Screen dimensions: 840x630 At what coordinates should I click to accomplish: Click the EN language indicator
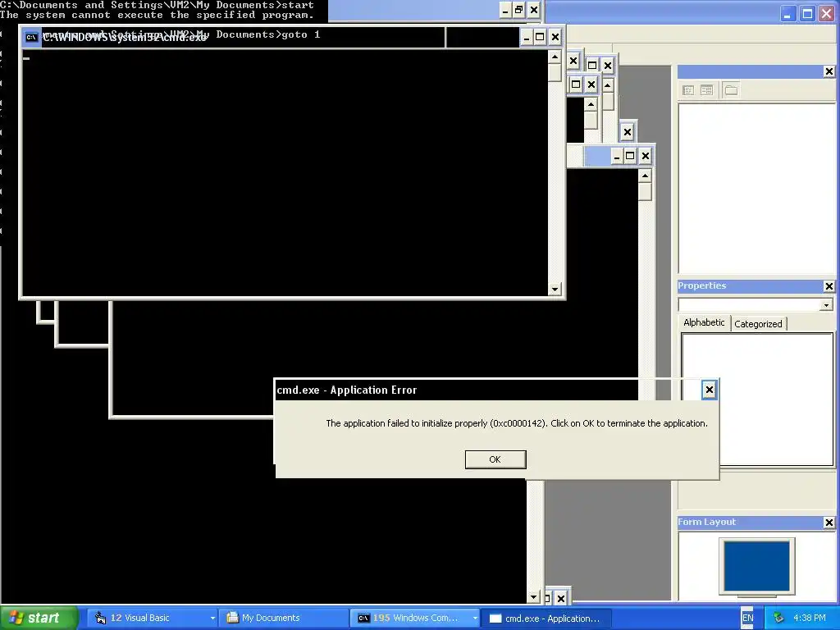click(x=747, y=618)
